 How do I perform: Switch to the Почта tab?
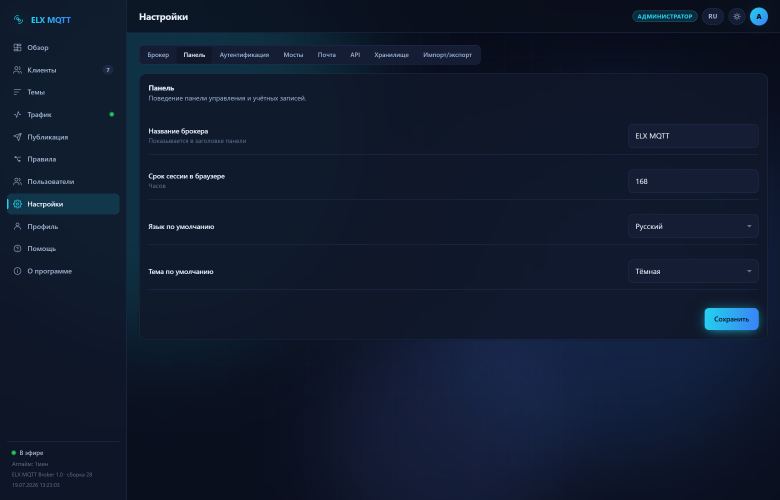(327, 55)
